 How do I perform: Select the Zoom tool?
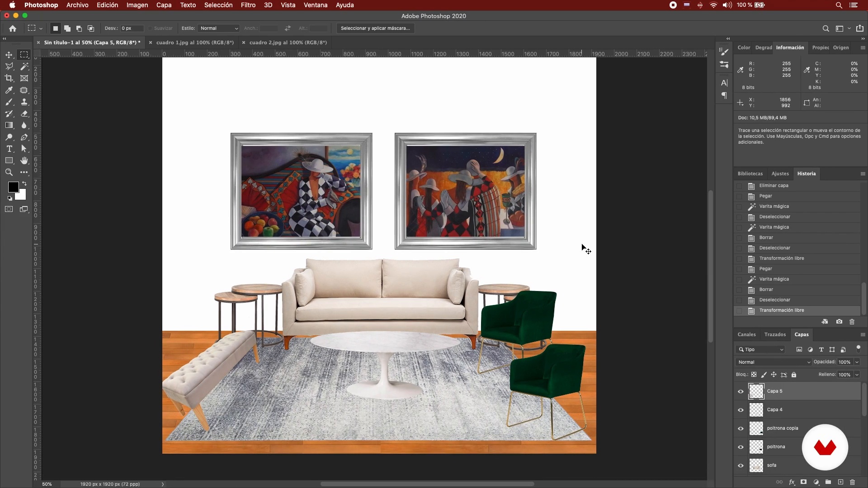(9, 172)
